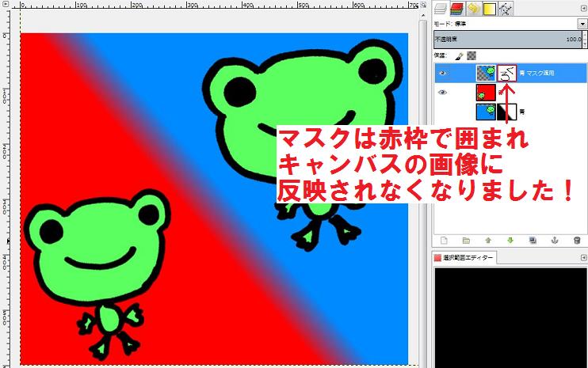Toggle zoom-on-resize icon beside the top ruler

click(x=423, y=5)
